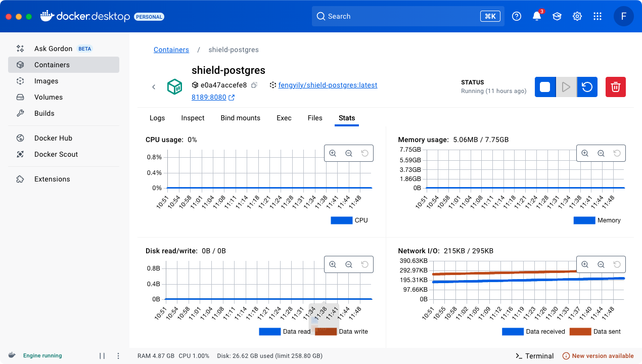The width and height of the screenshot is (642, 364).
Task: Select the Stats tab
Action: click(347, 118)
